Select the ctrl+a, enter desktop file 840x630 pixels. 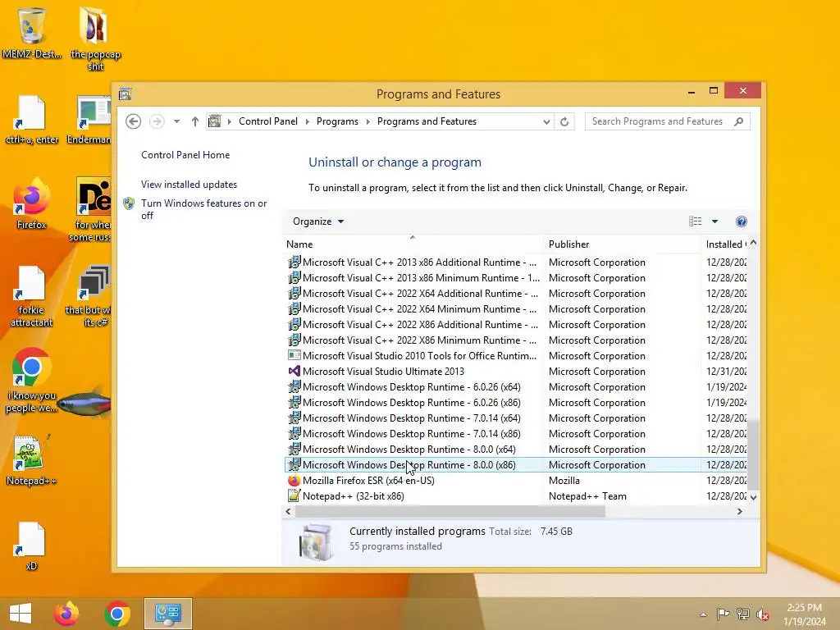[x=32, y=120]
